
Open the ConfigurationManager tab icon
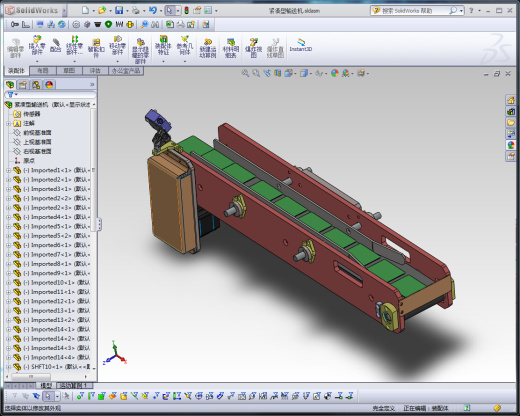pyautogui.click(x=36, y=85)
